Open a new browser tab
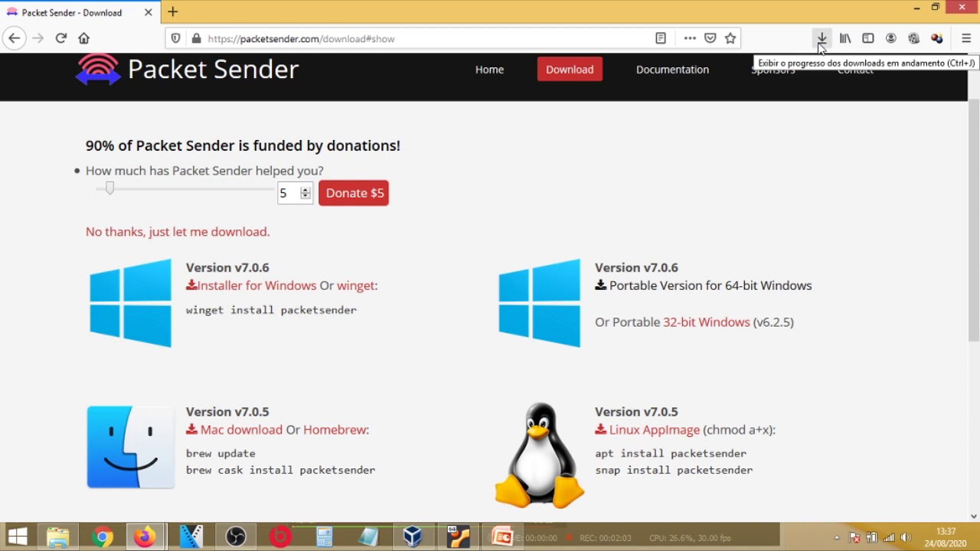This screenshot has height=551, width=980. tap(173, 11)
